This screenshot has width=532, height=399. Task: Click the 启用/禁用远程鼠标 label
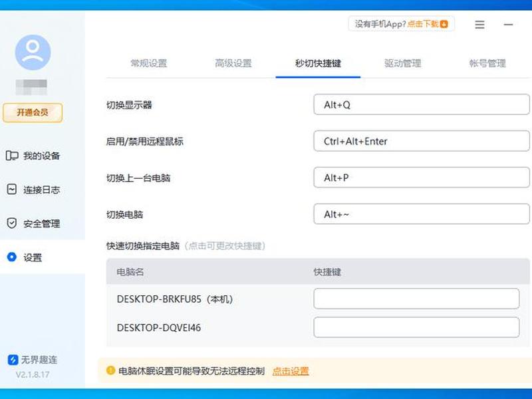145,141
